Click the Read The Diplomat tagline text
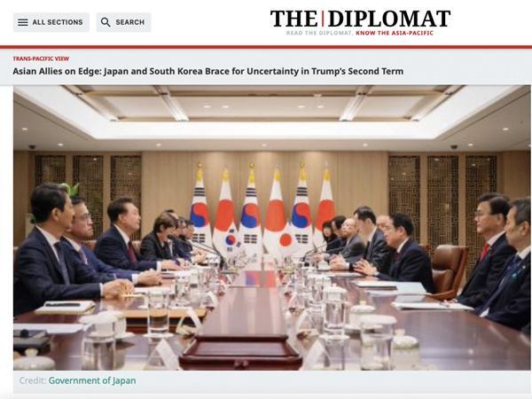This screenshot has width=532, height=399. tap(319, 33)
